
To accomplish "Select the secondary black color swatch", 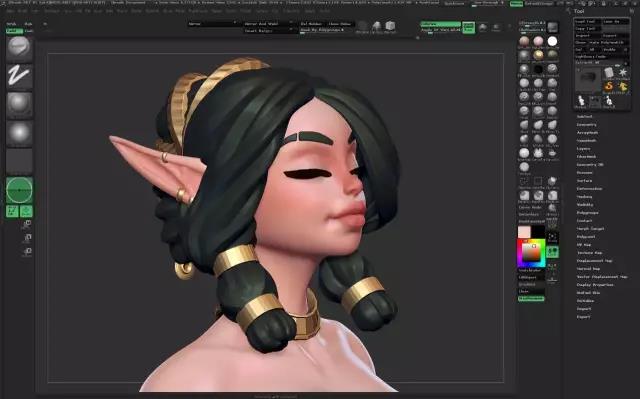I will click(x=538, y=232).
